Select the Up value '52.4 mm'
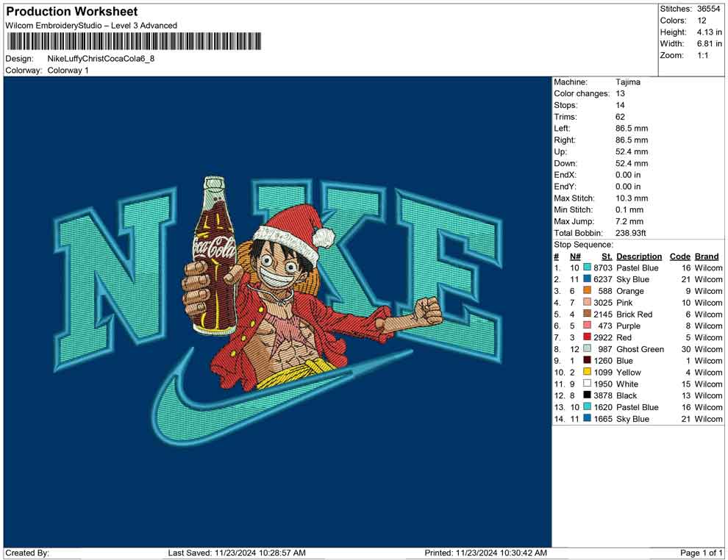The image size is (728, 560). pyautogui.click(x=632, y=151)
